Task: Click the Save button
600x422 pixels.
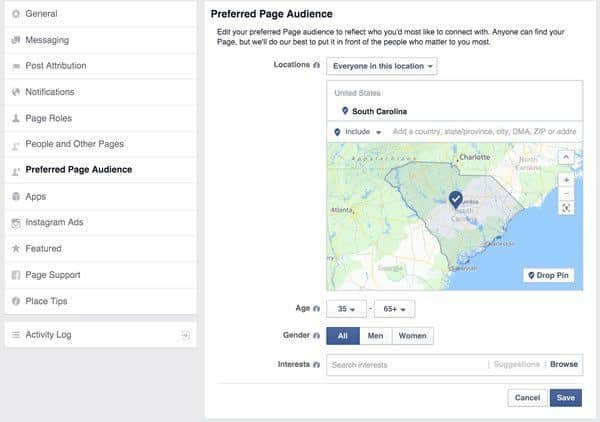Action: point(566,398)
